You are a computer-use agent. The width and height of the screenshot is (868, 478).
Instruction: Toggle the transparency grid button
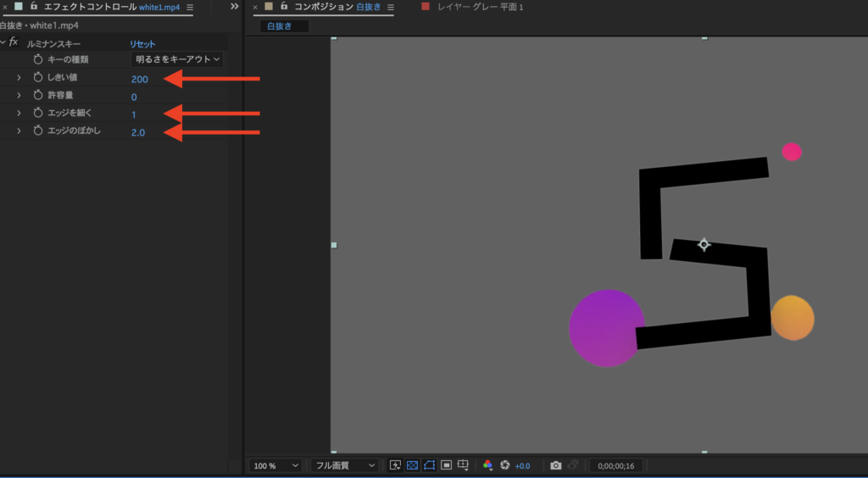412,465
